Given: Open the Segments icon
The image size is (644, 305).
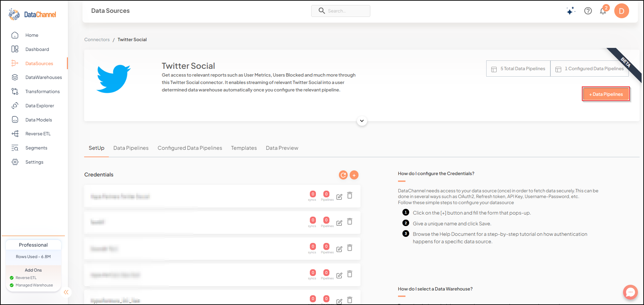Looking at the screenshot, I should pos(15,148).
